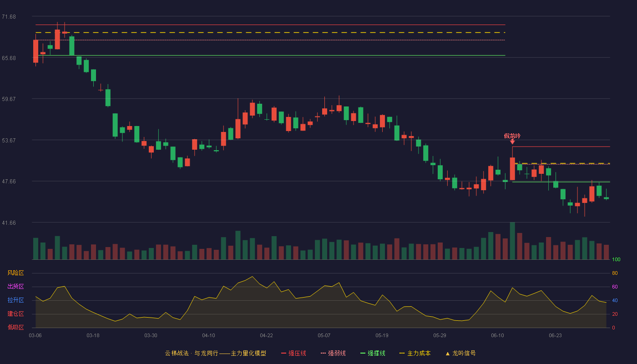Click the blue 40 indicator axis value
Image resolution: width=637 pixels, height=364 pixels.
pos(615,300)
